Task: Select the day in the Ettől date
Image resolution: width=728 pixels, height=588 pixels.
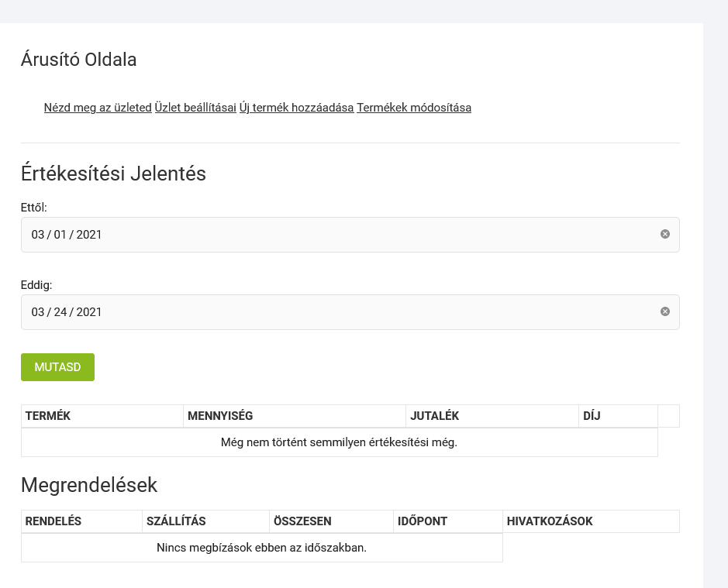Action: pyautogui.click(x=60, y=235)
